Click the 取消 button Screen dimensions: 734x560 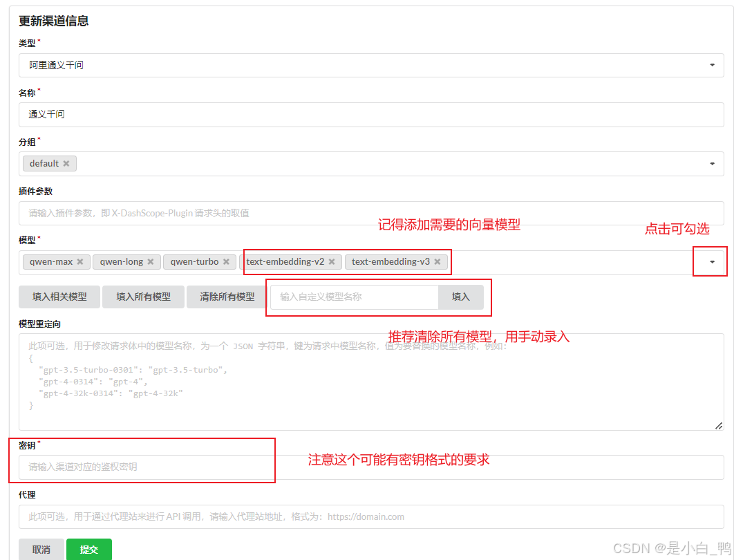pyautogui.click(x=41, y=549)
